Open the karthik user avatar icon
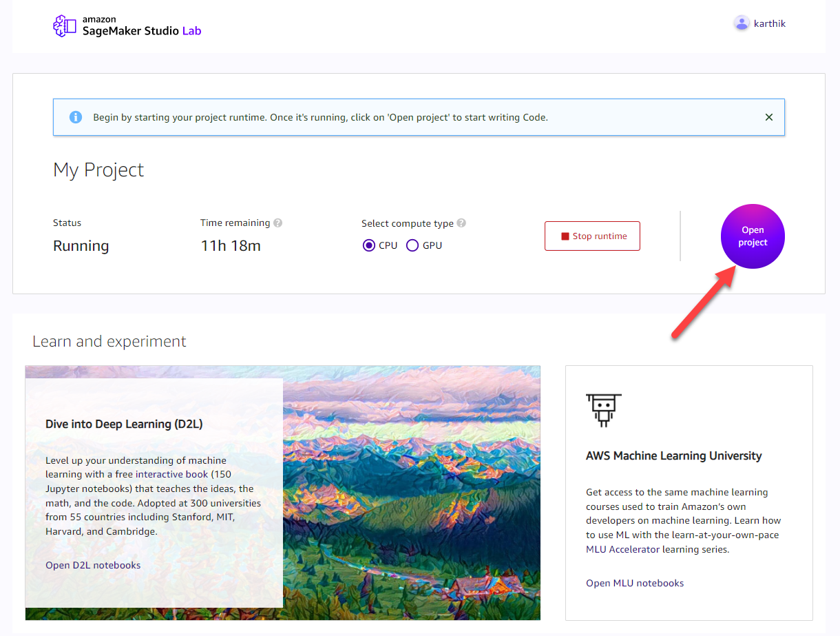 coord(742,23)
